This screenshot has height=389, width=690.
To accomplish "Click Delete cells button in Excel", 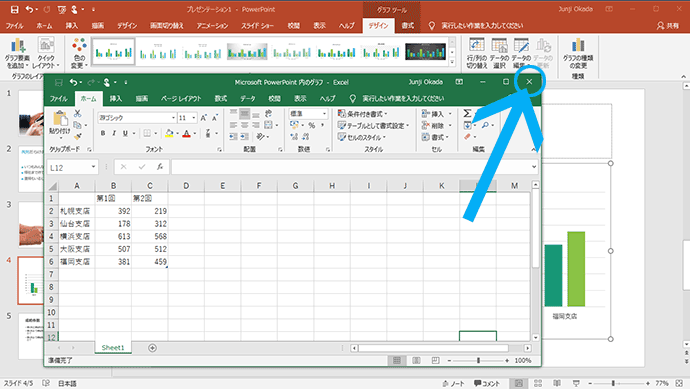I will click(x=437, y=125).
